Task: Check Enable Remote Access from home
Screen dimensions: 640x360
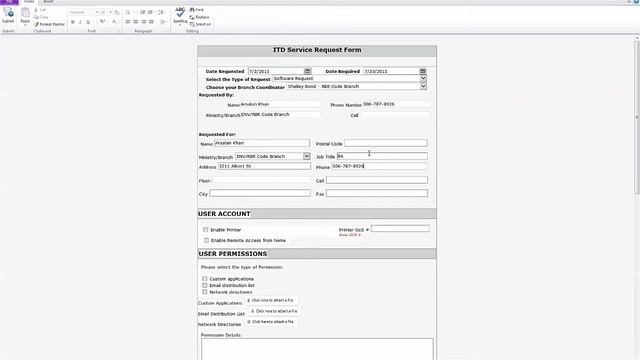Action: coord(206,240)
